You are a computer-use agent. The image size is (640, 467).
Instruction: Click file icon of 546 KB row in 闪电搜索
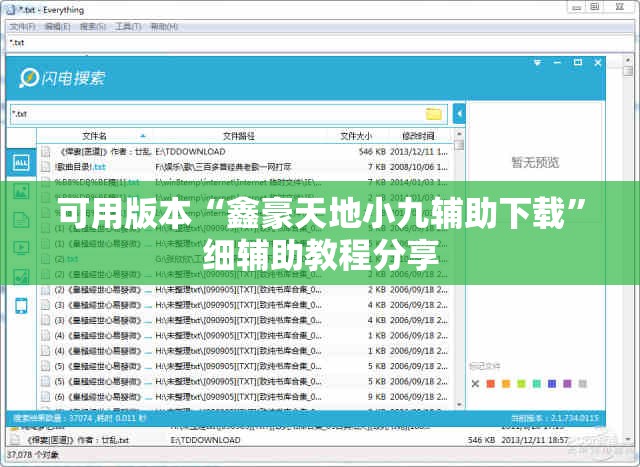pyautogui.click(x=46, y=151)
